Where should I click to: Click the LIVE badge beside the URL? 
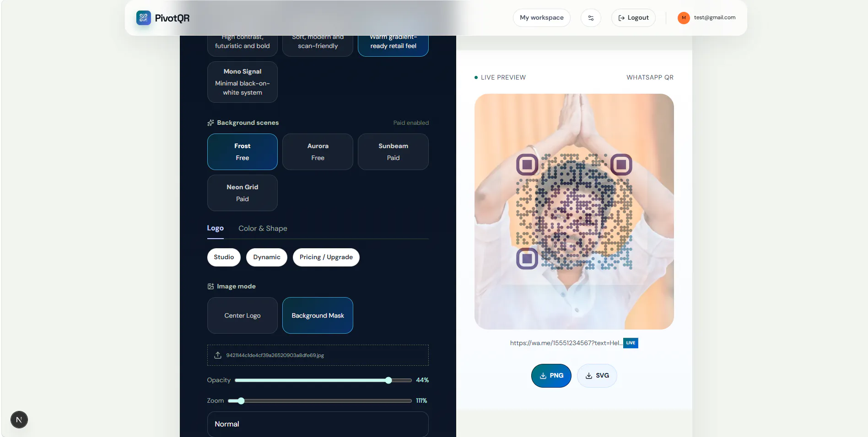[x=631, y=343]
